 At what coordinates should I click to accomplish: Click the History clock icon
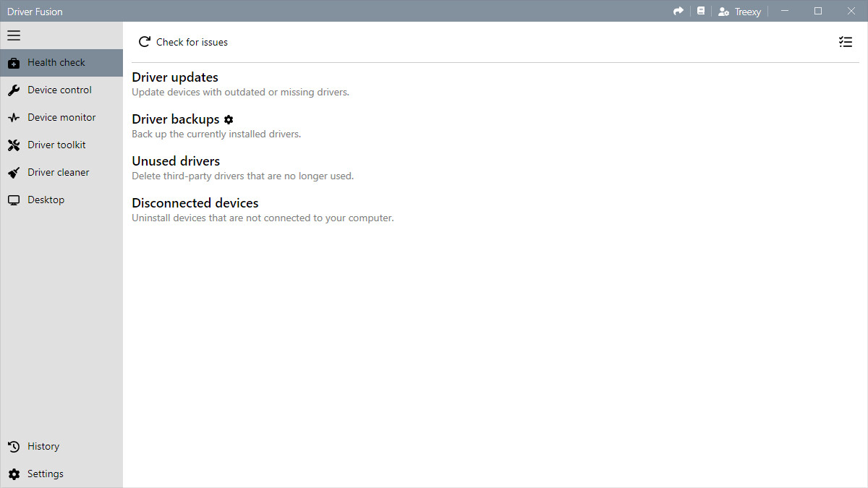pyautogui.click(x=14, y=447)
